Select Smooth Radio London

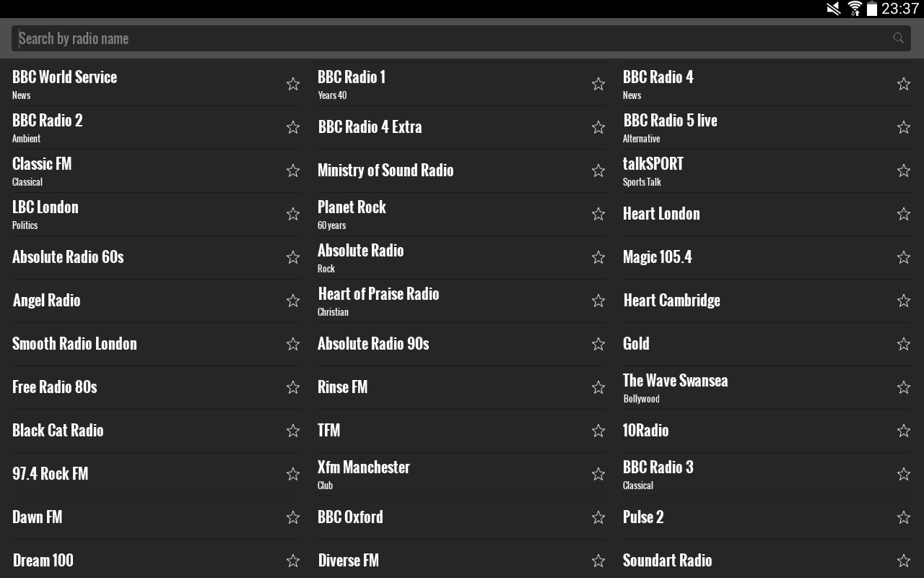click(74, 344)
